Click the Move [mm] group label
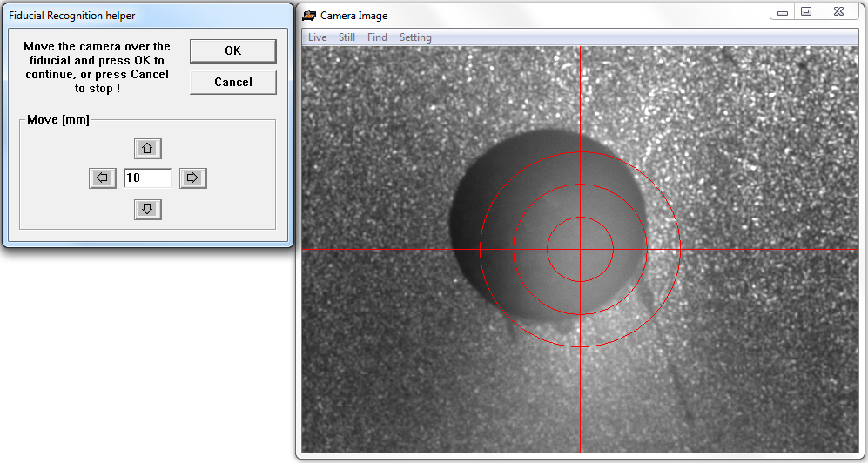868x463 pixels. click(x=58, y=119)
